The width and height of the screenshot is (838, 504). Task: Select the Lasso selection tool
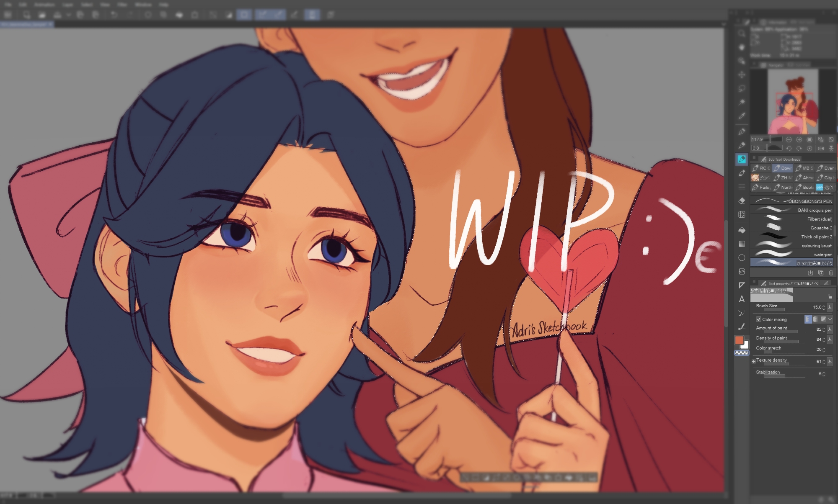pyautogui.click(x=742, y=88)
